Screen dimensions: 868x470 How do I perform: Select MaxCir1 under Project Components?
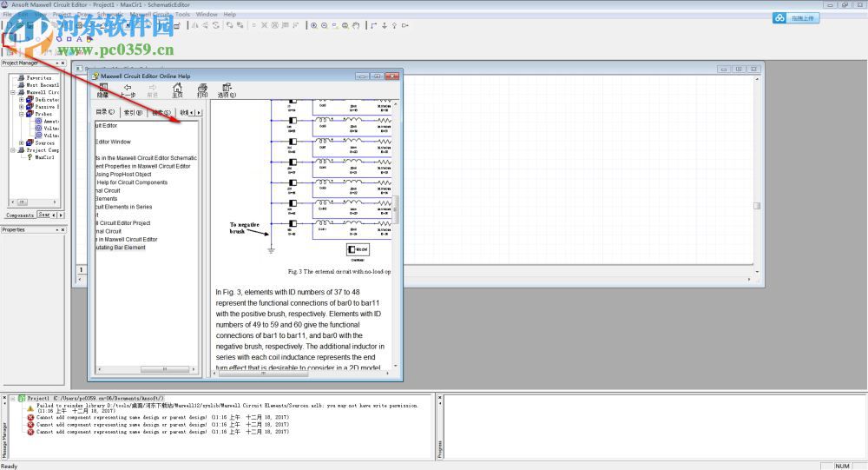44,157
